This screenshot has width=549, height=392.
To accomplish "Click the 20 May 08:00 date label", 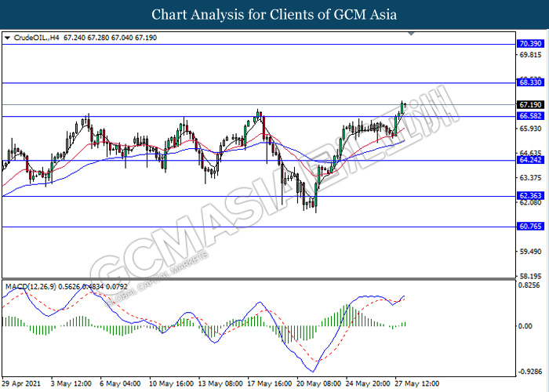I will (318, 384).
